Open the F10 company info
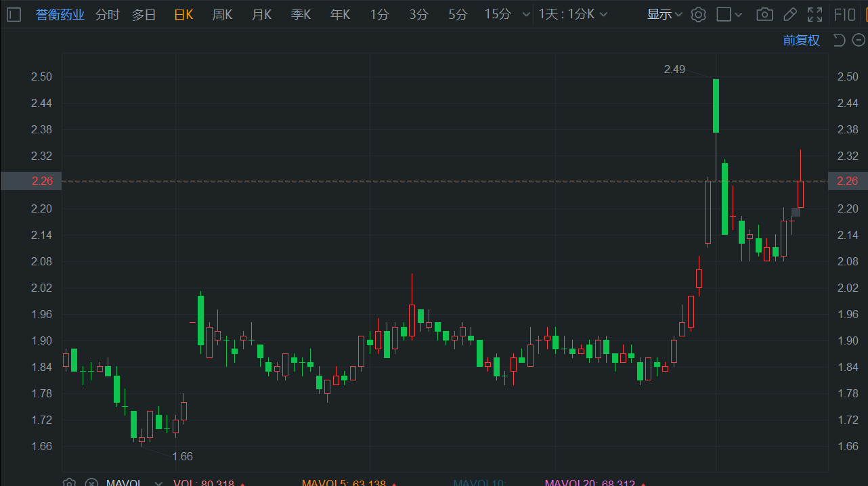Viewport: 868px width, 486px height. pos(844,14)
